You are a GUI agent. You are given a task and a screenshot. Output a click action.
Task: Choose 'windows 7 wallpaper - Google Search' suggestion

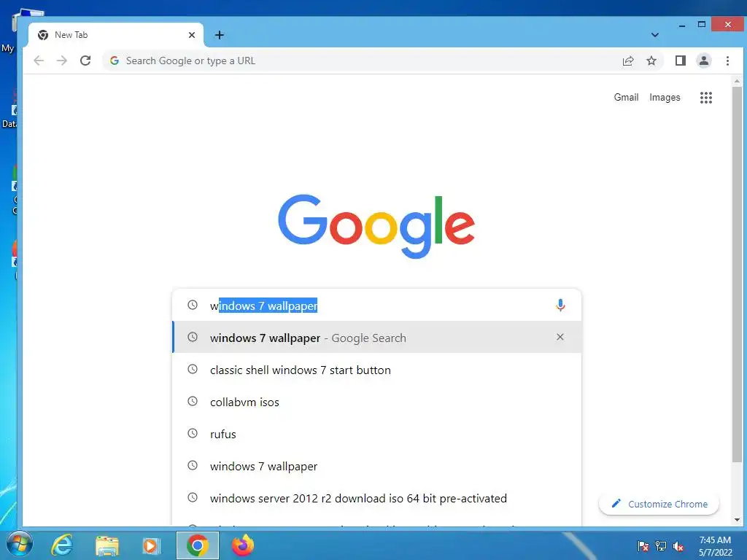click(x=377, y=337)
